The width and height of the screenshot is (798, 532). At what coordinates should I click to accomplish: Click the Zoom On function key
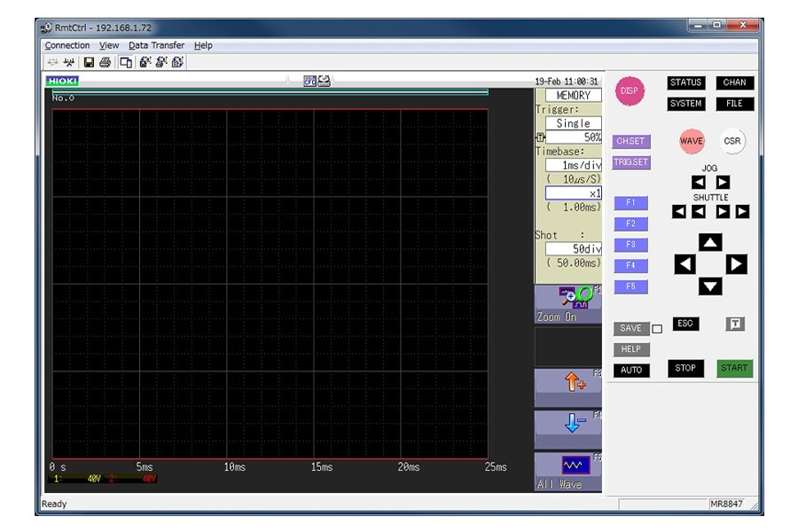click(568, 304)
